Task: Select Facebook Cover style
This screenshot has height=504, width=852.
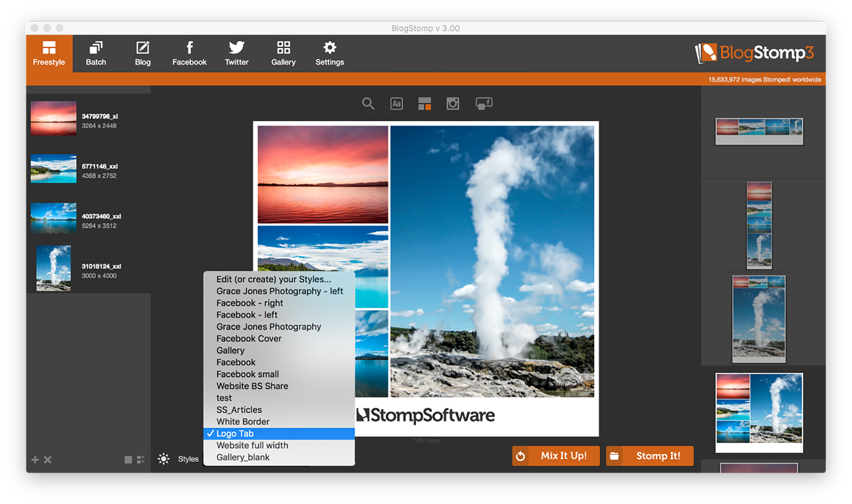Action: [279, 338]
